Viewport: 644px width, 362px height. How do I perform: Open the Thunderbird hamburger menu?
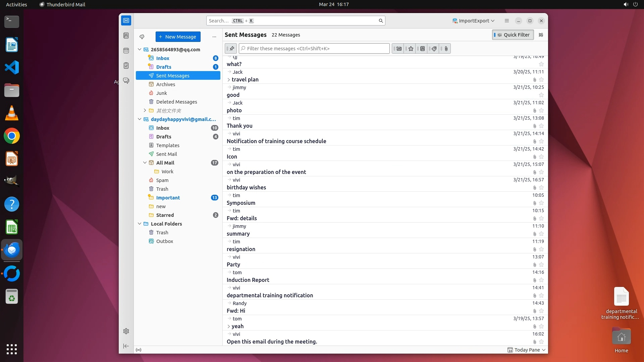(506, 21)
